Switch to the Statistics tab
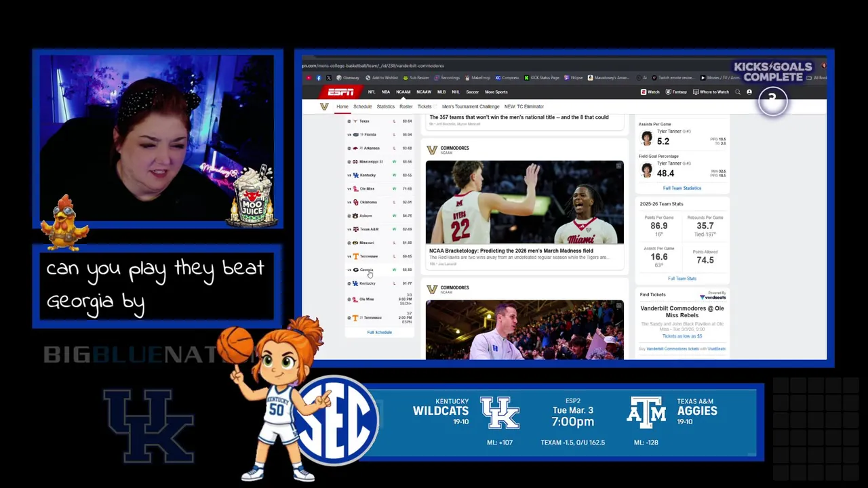Screen dimensions: 868x488 coord(386,106)
